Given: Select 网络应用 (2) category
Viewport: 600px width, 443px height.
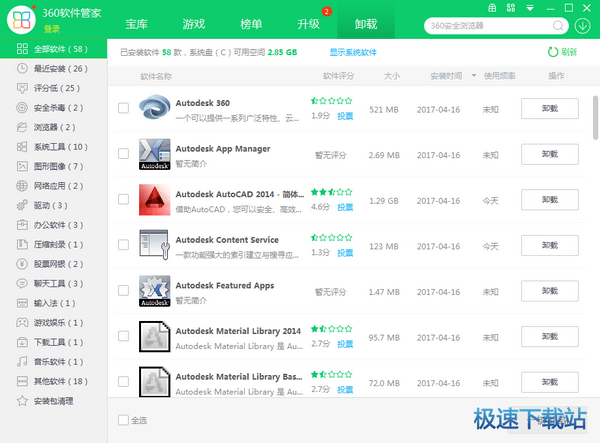Looking at the screenshot, I should click(x=54, y=186).
